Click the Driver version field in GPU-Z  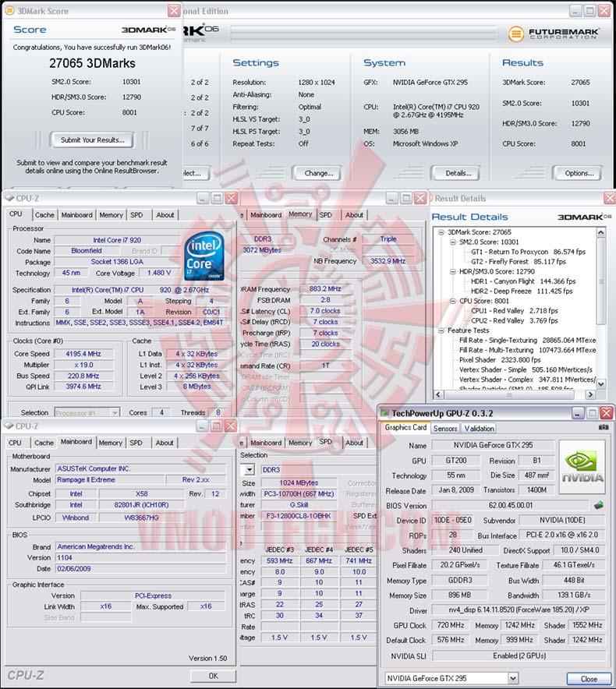pyautogui.click(x=519, y=610)
